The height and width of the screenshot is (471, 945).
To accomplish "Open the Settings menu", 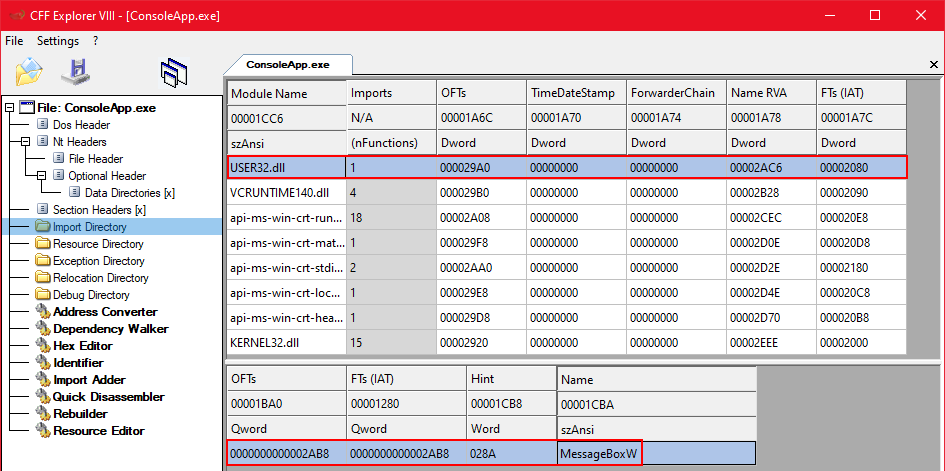I will click(x=57, y=41).
